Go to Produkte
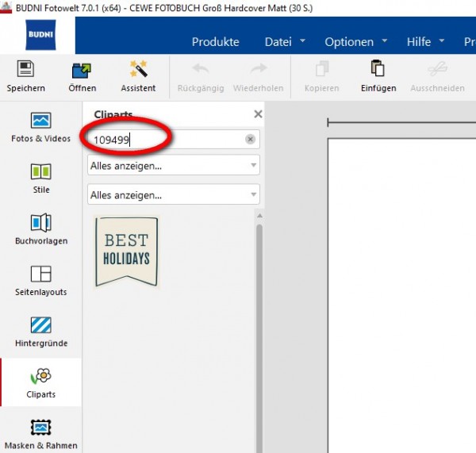The image size is (476, 453). tap(216, 41)
